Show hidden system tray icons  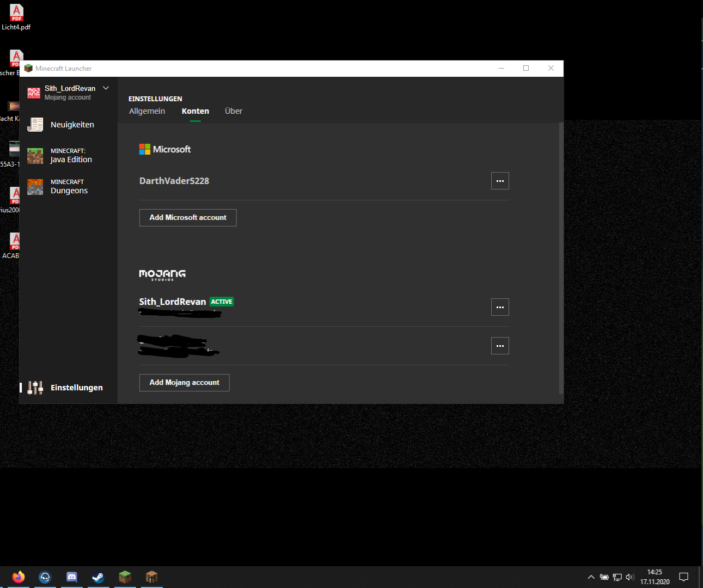pyautogui.click(x=591, y=577)
